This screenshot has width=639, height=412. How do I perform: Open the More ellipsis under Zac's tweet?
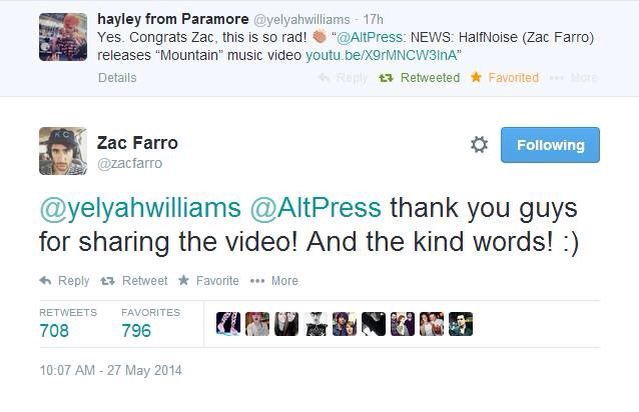pyautogui.click(x=257, y=281)
